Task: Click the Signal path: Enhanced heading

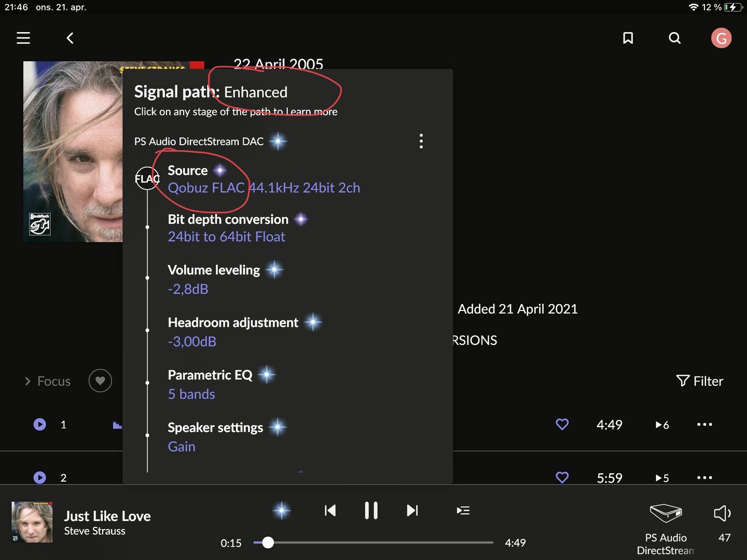Action: click(x=211, y=92)
